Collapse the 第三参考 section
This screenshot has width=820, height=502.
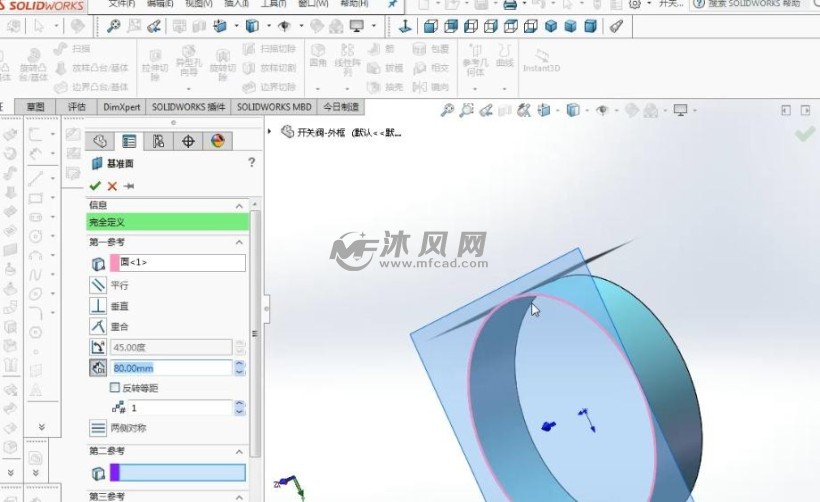tap(239, 497)
